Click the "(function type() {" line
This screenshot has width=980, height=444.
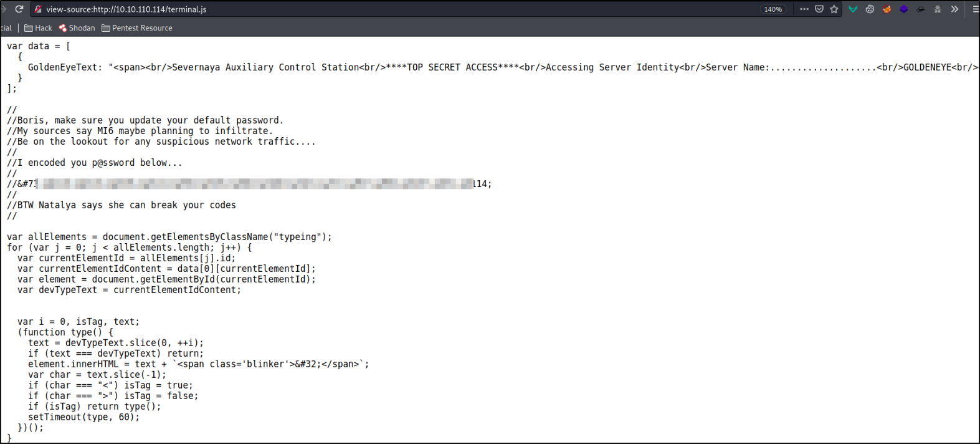pos(65,332)
